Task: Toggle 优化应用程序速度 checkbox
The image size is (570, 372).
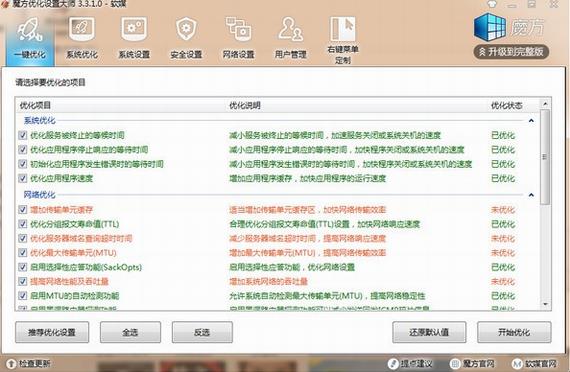Action: (x=23, y=178)
